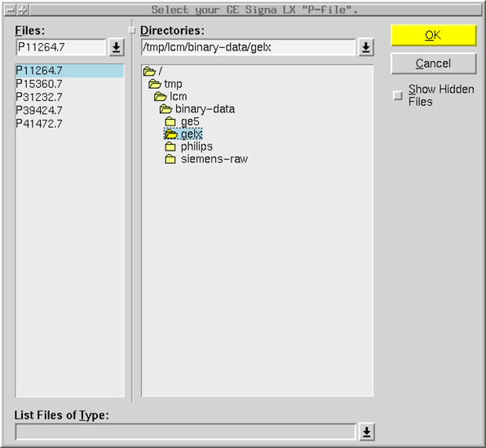Click the ge5 folder icon

(x=170, y=121)
